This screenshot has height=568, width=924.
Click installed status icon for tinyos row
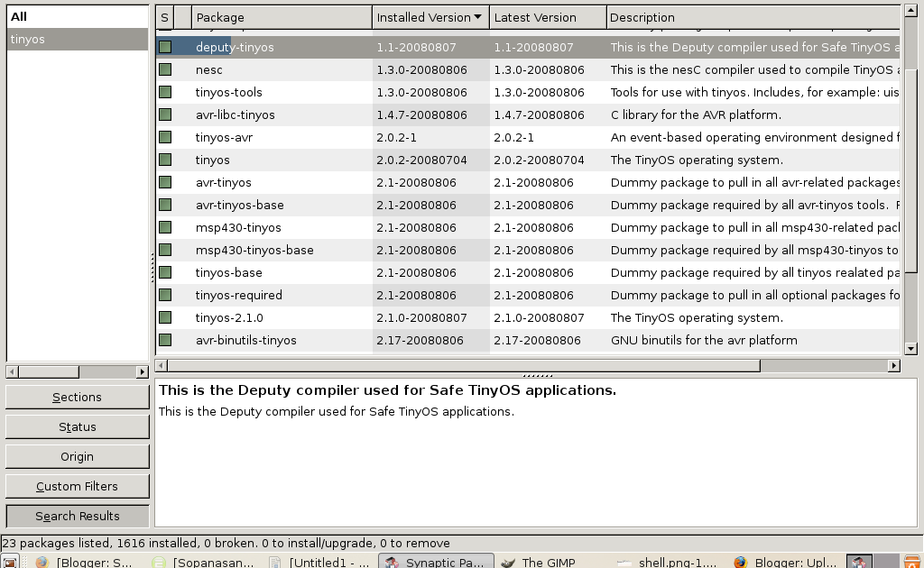click(x=165, y=160)
